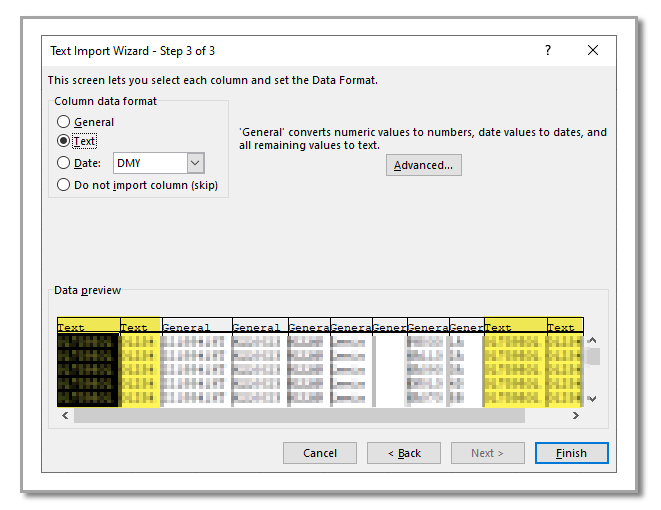
Task: Click the data preview scroll up arrow
Action: click(x=592, y=340)
